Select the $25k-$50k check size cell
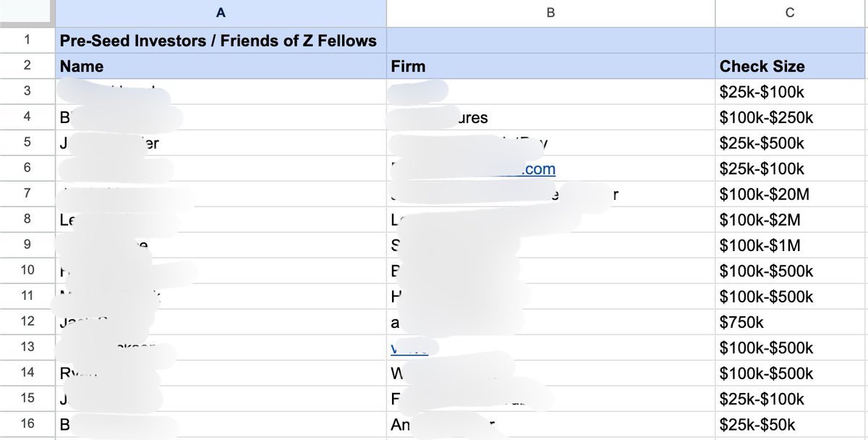The height and width of the screenshot is (440, 868). pos(791,425)
